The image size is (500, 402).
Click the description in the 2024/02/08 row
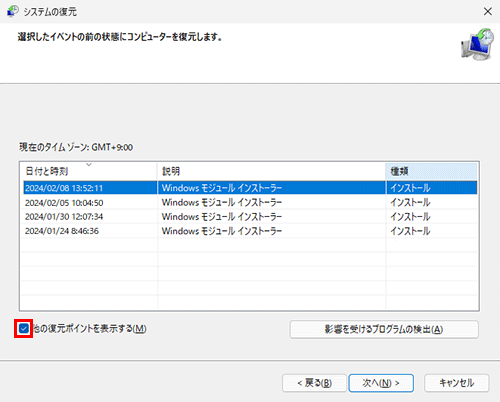coord(222,188)
